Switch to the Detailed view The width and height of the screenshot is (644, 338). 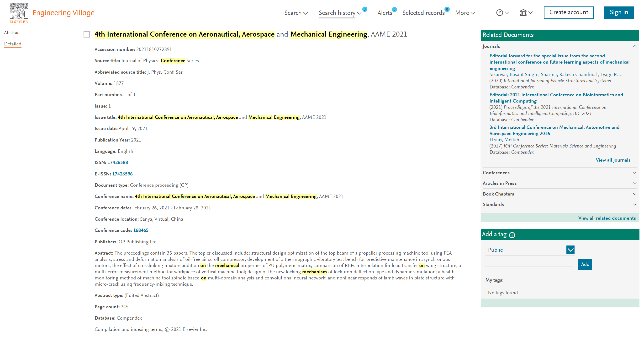[x=12, y=44]
